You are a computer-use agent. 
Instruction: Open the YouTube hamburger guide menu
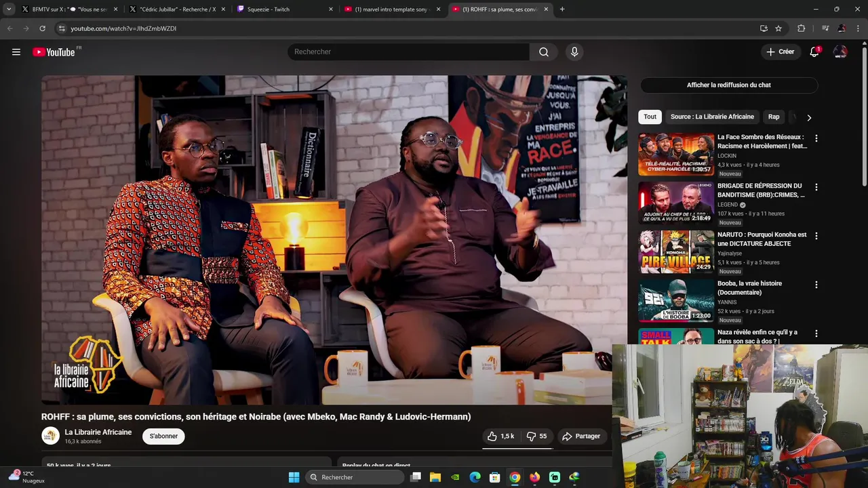pyautogui.click(x=16, y=52)
